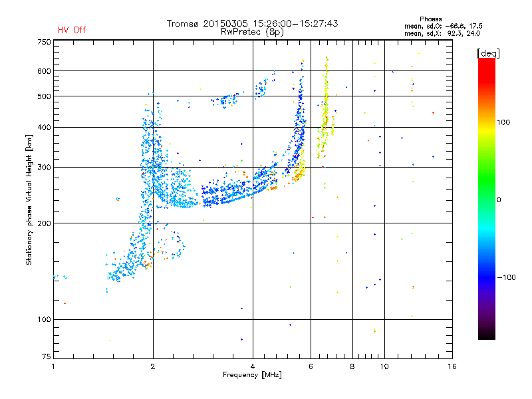The height and width of the screenshot is (399, 532).
Task: Select the 'mean, sd,O: -66.6, 17.5' line
Action: click(x=443, y=26)
